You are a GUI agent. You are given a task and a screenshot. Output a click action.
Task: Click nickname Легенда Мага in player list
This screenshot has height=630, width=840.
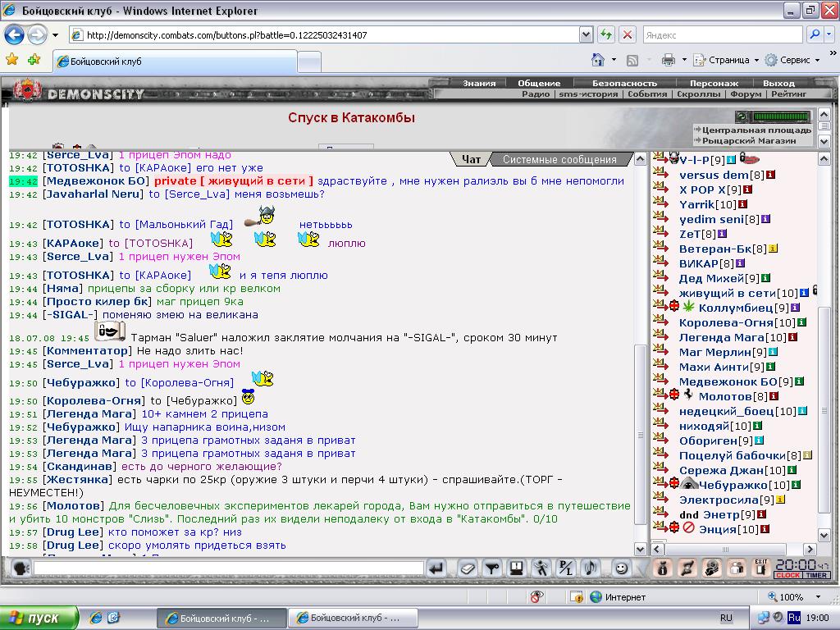(x=721, y=337)
